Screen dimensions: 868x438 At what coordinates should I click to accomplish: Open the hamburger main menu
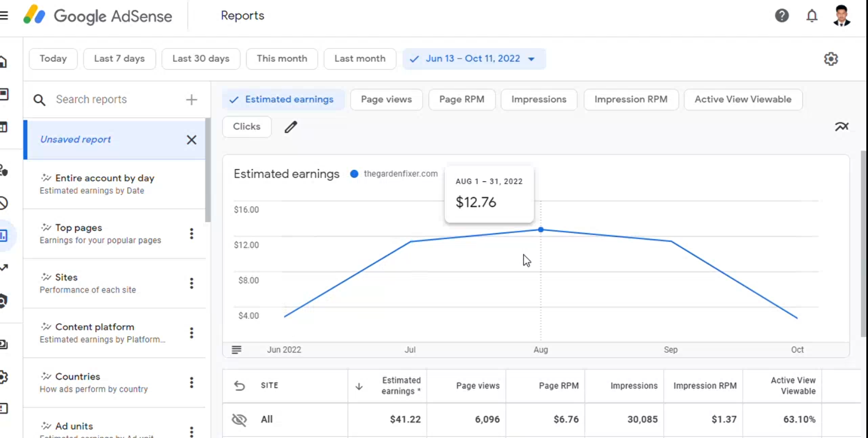tap(3, 15)
